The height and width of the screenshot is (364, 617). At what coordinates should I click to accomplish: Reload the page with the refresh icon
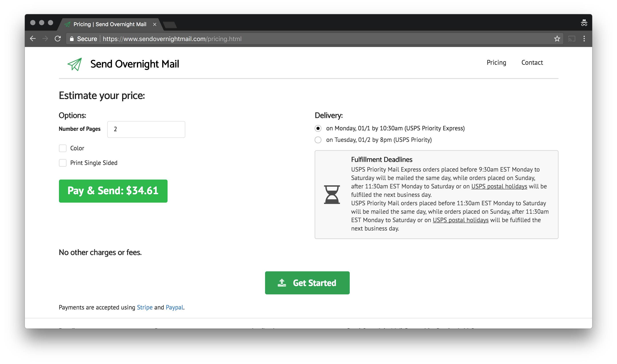pos(58,39)
